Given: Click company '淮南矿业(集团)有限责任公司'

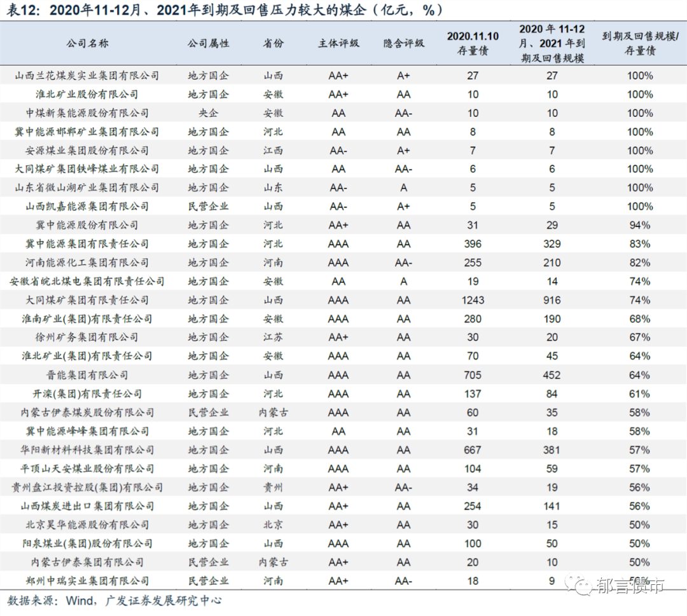Looking at the screenshot, I should [87, 318].
